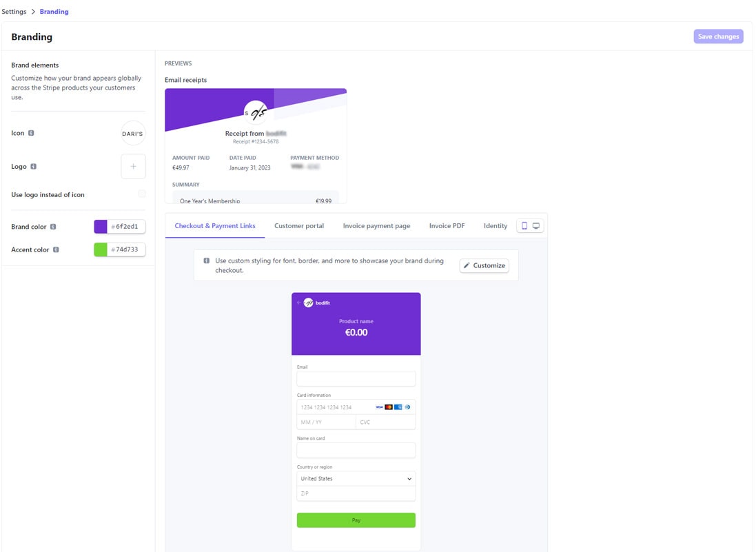756x552 pixels.
Task: Click the receipt logo circle in email preview
Action: pos(256,112)
